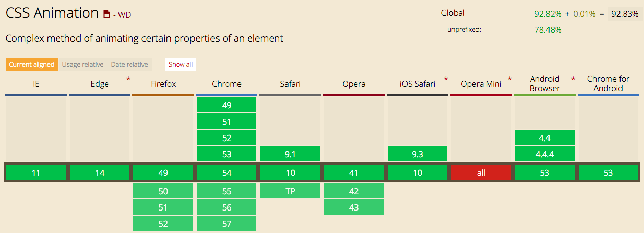Screen dimensions: 644x233
Task: Click the Chrome for Android column header
Action: [x=608, y=84]
